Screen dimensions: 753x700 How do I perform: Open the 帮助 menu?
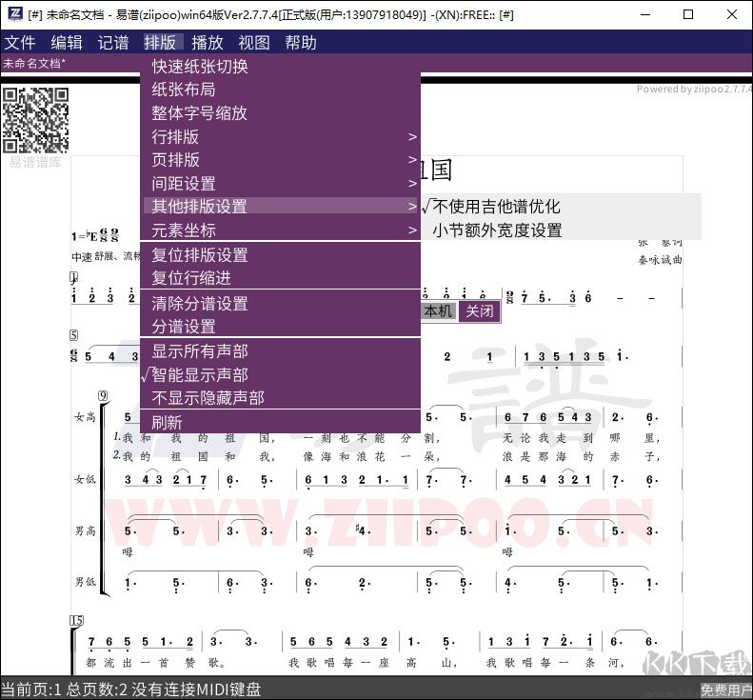pyautogui.click(x=301, y=43)
